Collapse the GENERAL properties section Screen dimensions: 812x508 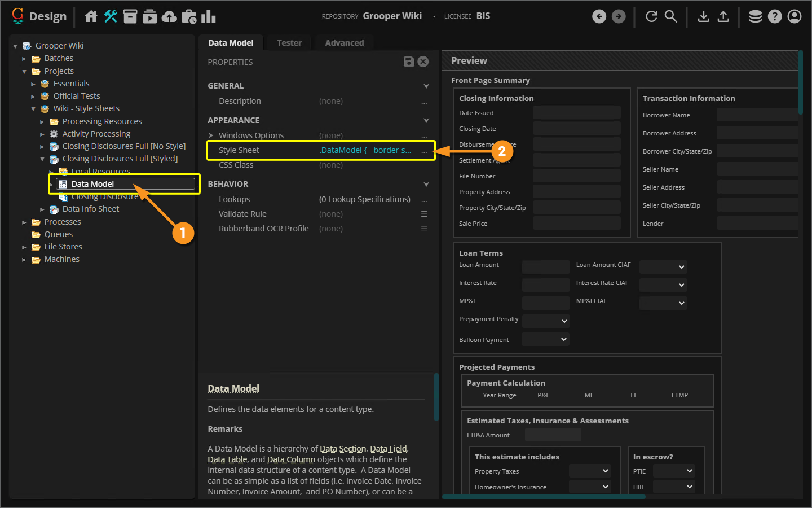pos(426,86)
